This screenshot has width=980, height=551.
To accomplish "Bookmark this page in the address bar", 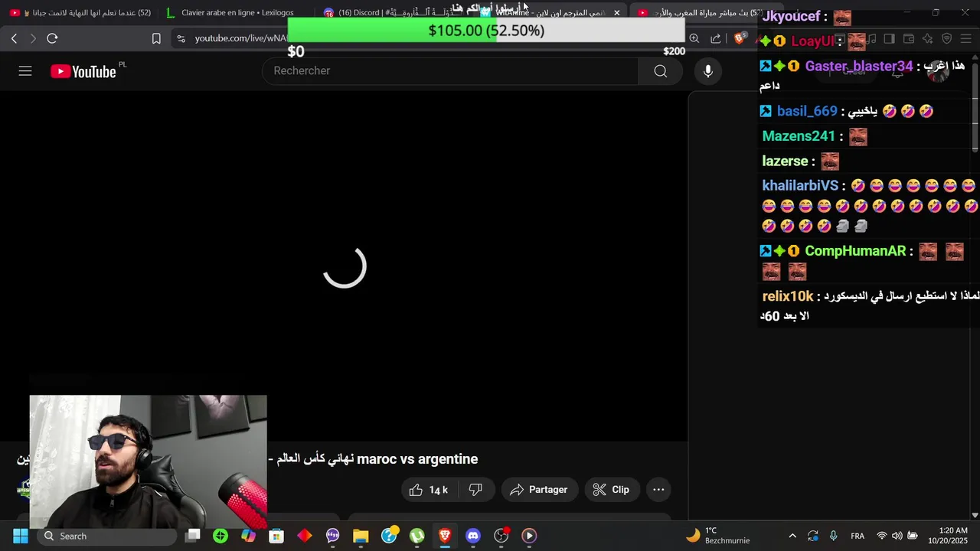I will click(x=156, y=38).
